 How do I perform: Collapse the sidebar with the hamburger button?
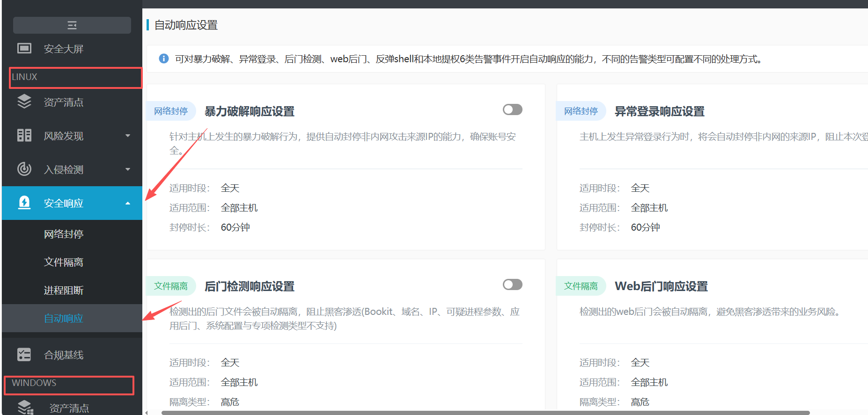point(72,25)
